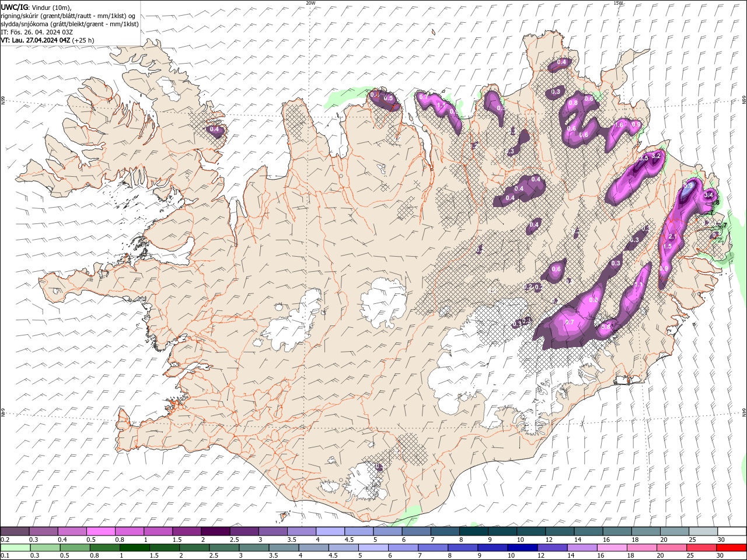Click the 0.9 value on northeast snow band
Image resolution: width=747 pixels, height=560 pixels.
636,124
